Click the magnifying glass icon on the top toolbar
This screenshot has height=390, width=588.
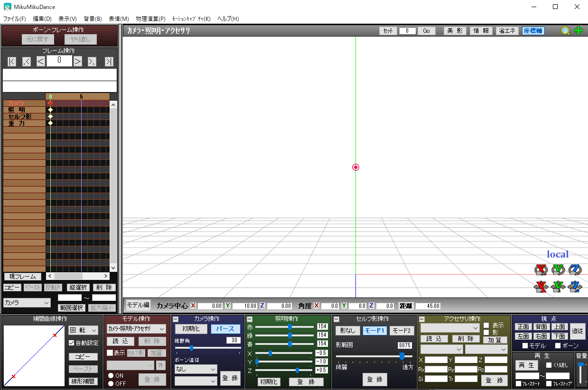coord(565,30)
